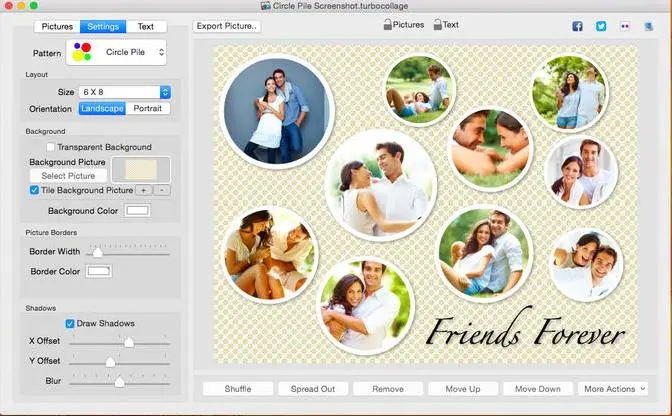Click the Flickr share icon

point(625,26)
